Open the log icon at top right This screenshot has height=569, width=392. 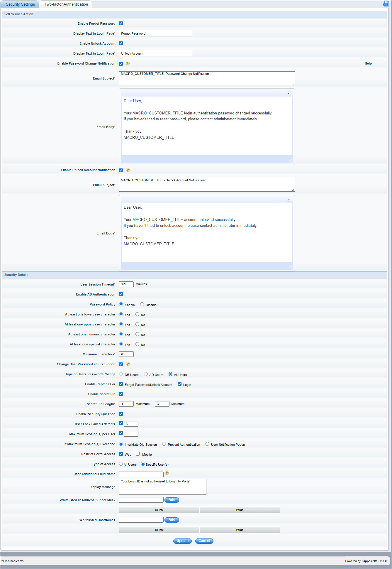386,4
